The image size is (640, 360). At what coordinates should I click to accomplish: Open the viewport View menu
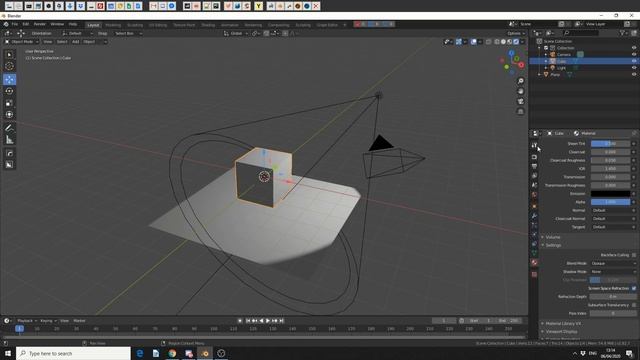tap(48, 42)
